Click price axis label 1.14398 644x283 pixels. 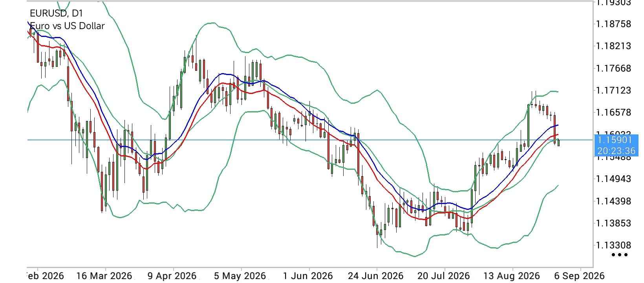[613, 201]
